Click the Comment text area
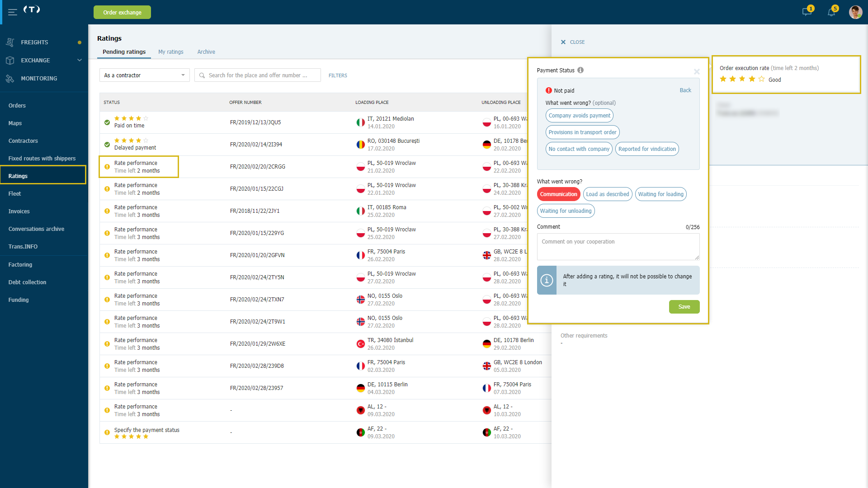 [x=618, y=247]
